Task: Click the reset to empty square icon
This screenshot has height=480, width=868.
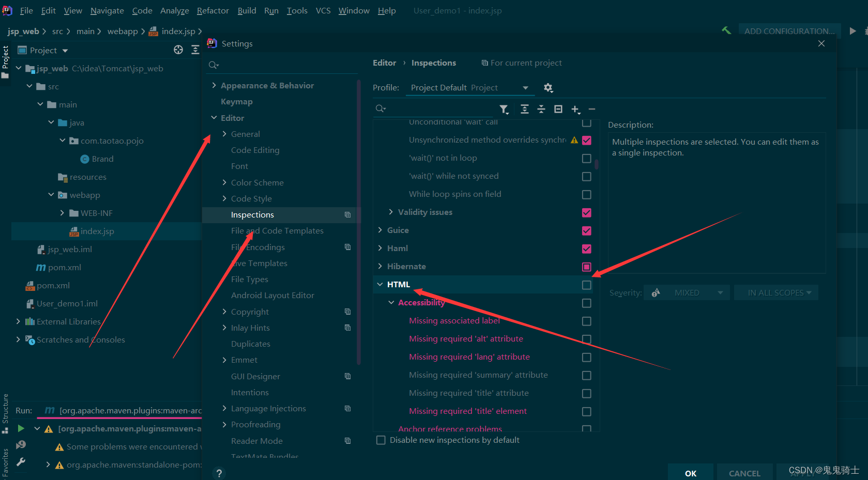Action: (558, 109)
